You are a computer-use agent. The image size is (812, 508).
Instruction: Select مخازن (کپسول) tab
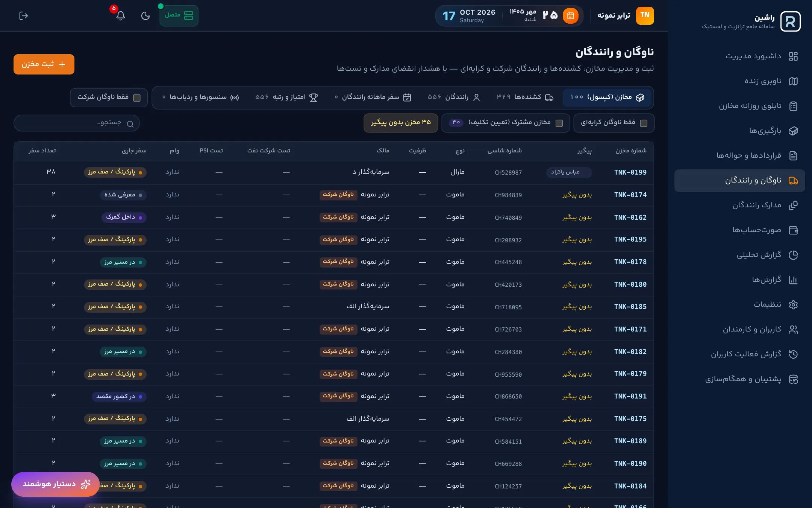pos(607,97)
